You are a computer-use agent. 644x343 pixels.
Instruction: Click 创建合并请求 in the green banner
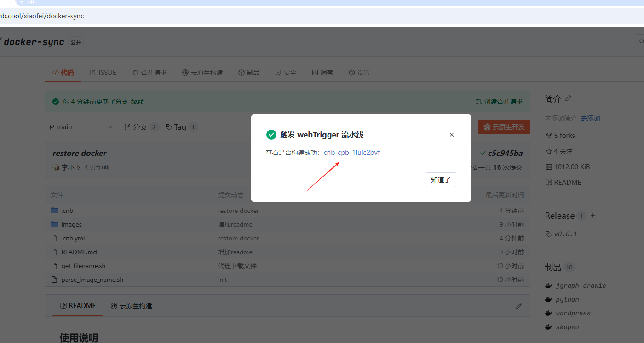tap(499, 102)
